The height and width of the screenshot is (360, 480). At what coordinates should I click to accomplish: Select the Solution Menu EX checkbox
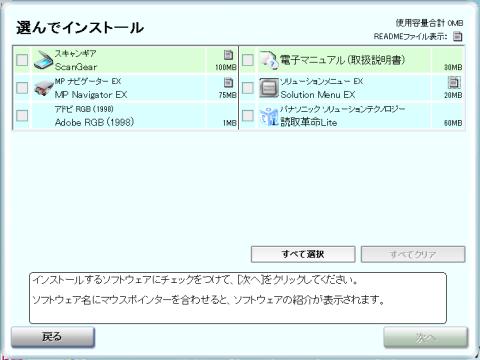coord(248,88)
